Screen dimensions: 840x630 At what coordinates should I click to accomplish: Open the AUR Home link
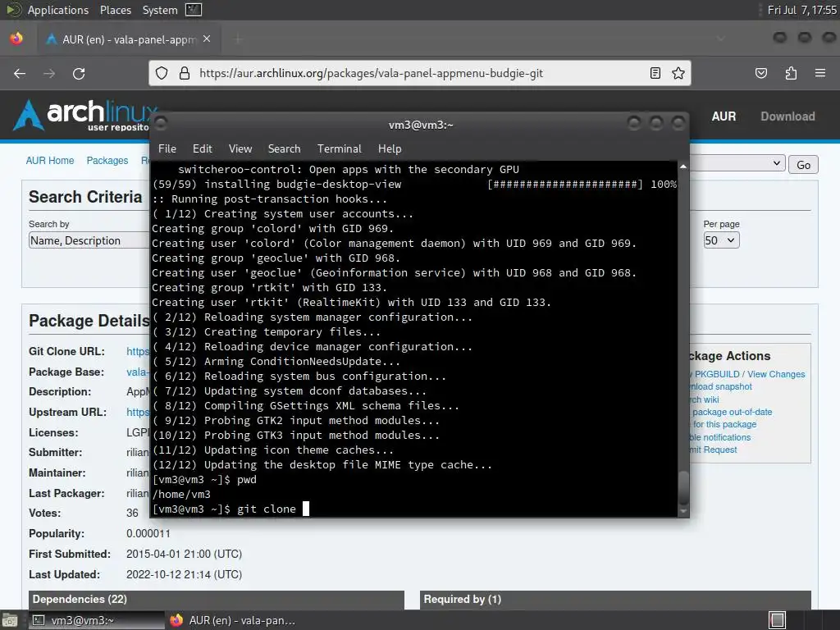(x=50, y=160)
